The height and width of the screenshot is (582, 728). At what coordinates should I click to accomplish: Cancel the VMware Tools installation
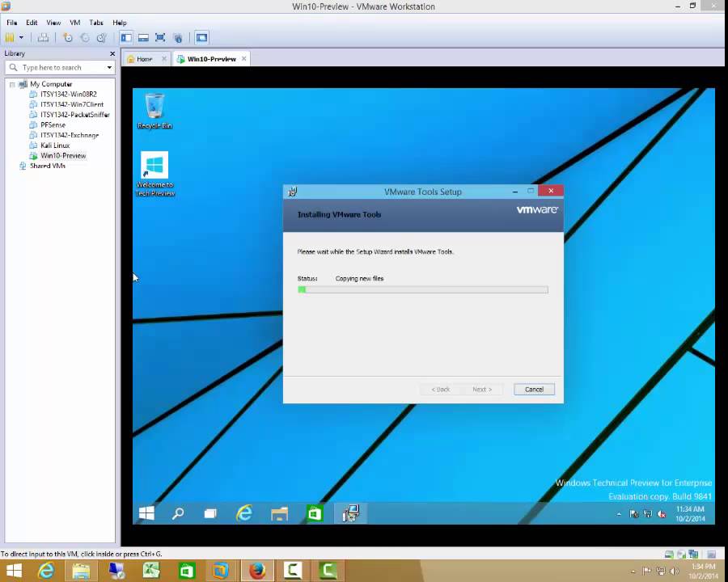[x=534, y=389]
